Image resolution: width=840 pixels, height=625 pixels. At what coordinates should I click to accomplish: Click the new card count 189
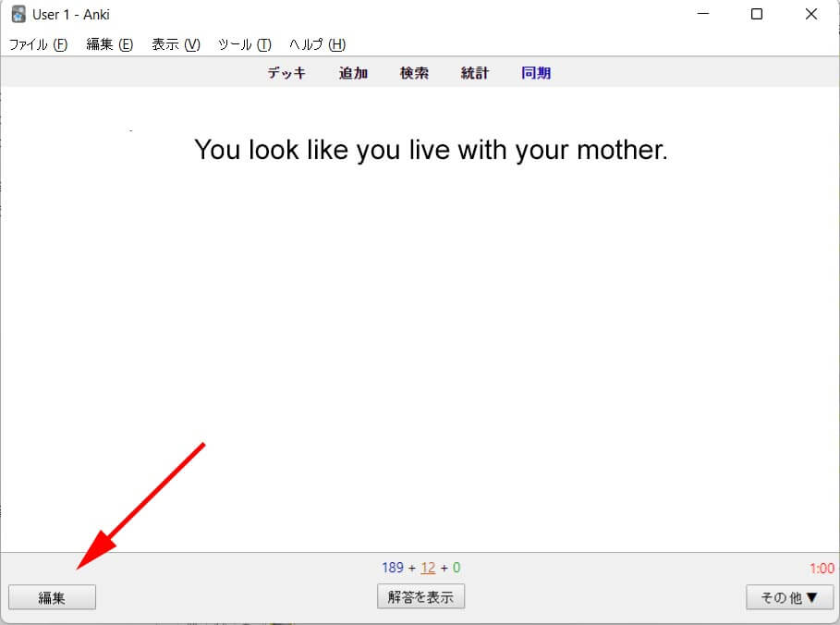(392, 568)
